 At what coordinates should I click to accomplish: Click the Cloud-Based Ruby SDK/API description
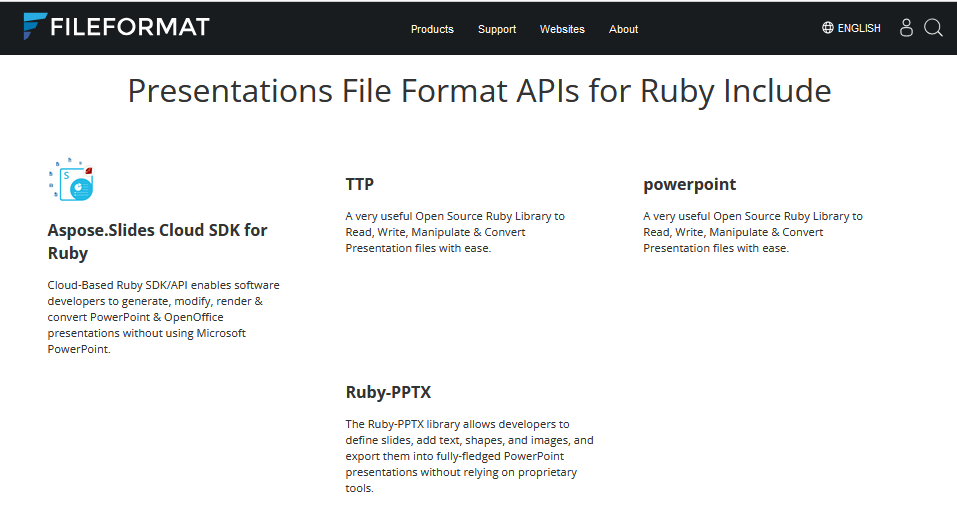(x=164, y=317)
